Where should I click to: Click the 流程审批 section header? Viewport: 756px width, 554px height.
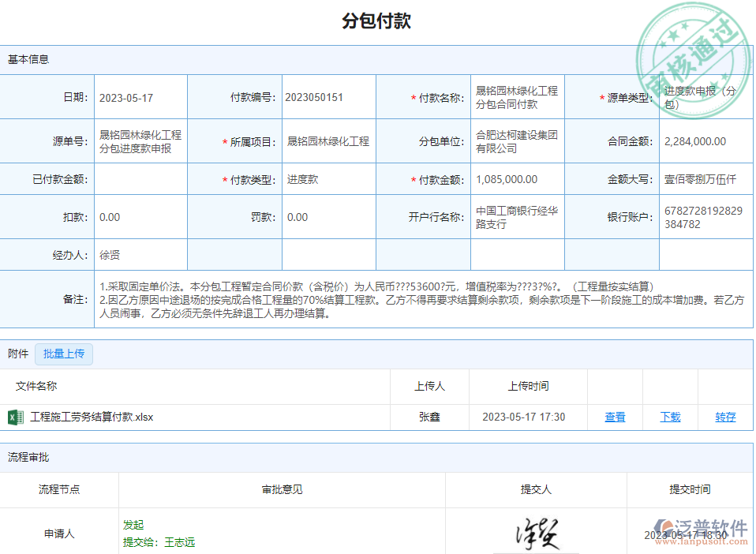(28, 457)
